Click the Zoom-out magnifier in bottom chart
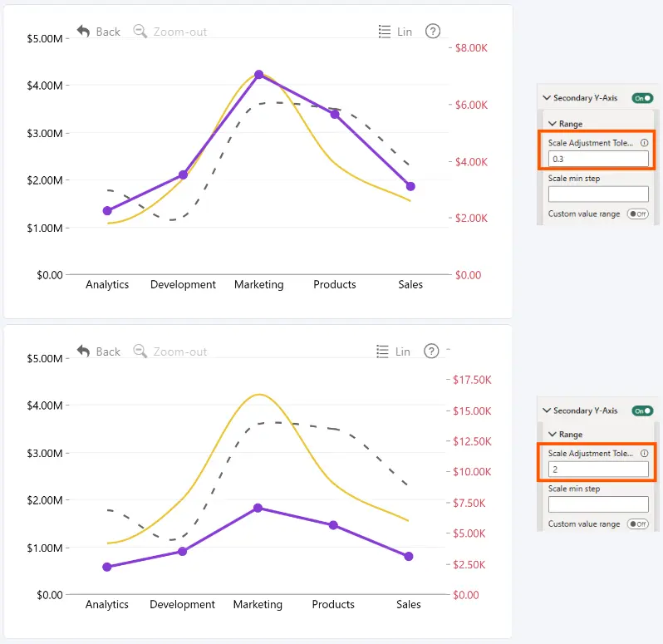Image resolution: width=663 pixels, height=644 pixels. click(x=140, y=351)
